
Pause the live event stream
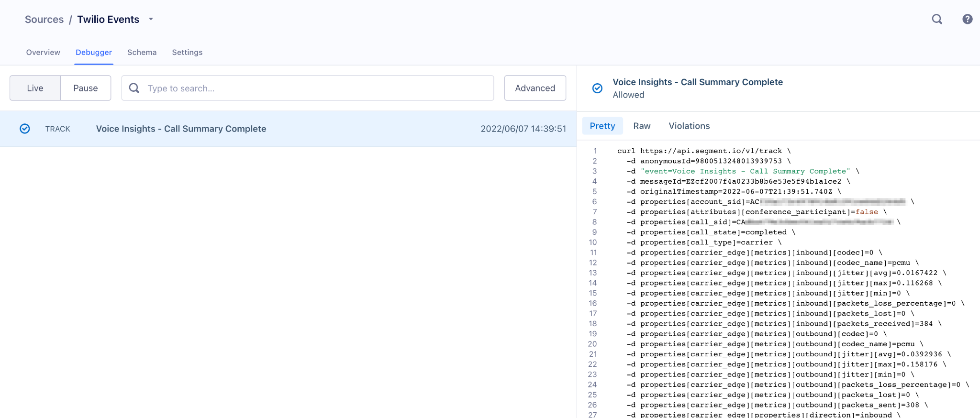(86, 88)
